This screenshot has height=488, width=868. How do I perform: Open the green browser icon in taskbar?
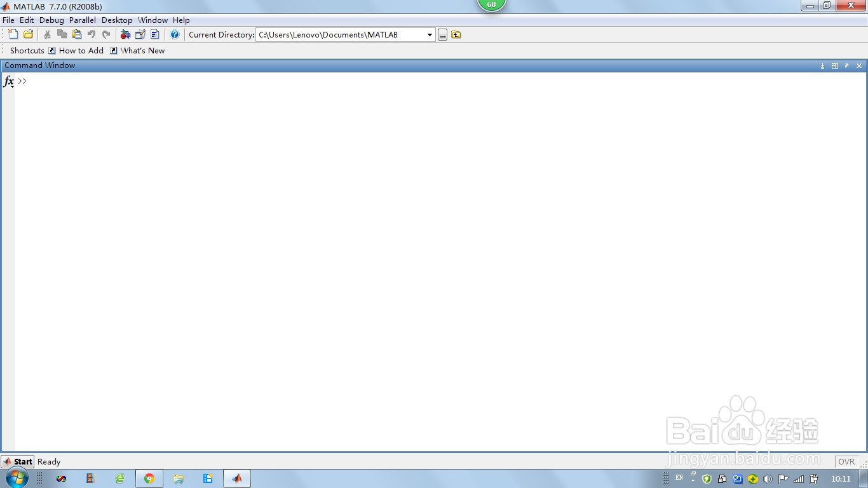click(120, 478)
